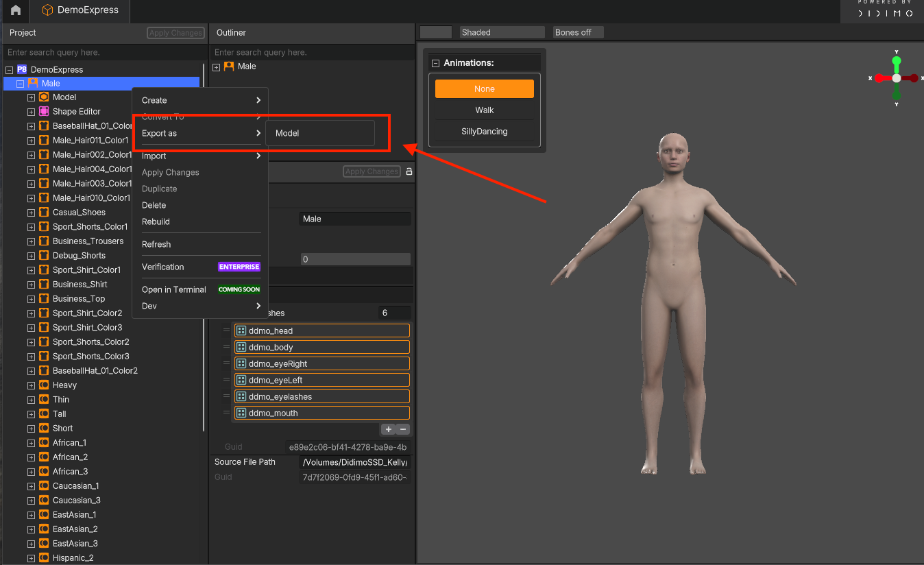Viewport: 924px width, 565px height.
Task: Toggle the Shaded view mode
Action: point(502,32)
